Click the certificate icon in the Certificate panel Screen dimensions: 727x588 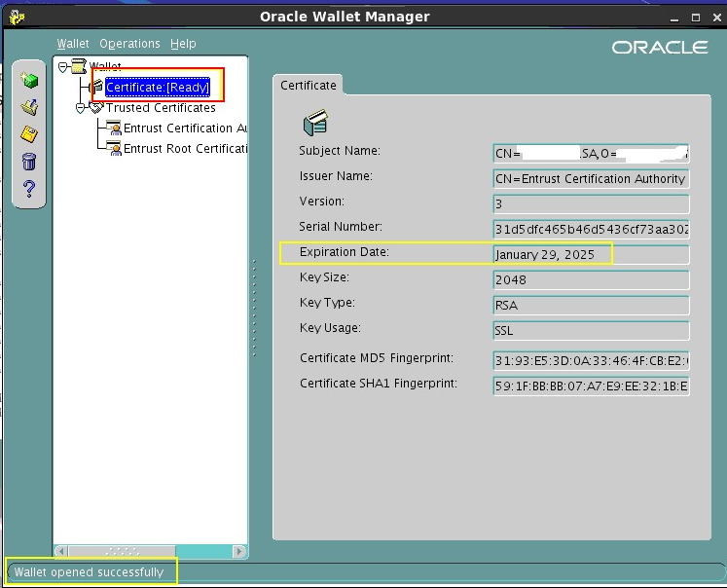[x=315, y=124]
